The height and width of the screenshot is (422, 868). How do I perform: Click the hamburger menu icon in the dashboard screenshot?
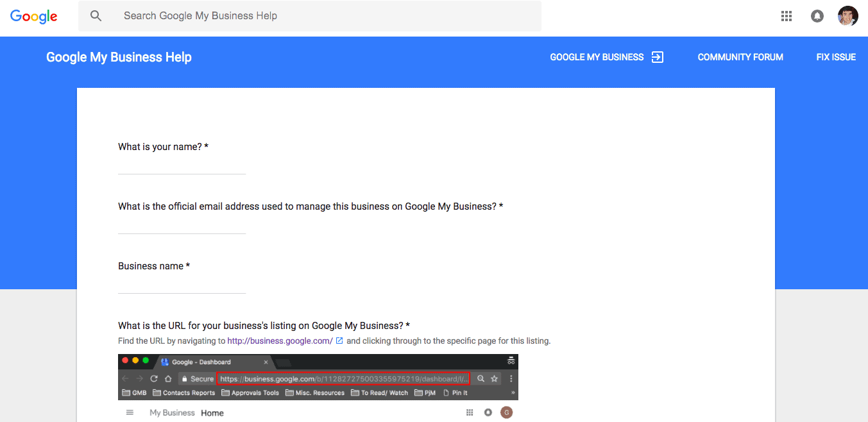(130, 412)
